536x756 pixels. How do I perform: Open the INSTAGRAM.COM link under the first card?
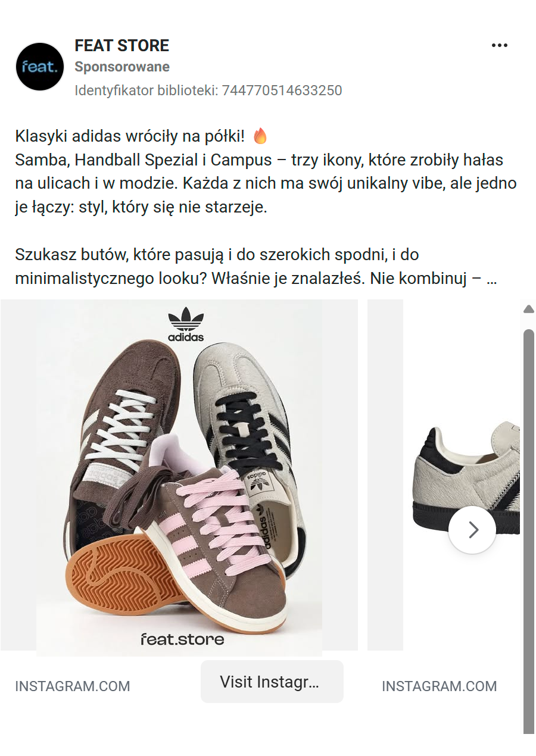[x=73, y=686]
